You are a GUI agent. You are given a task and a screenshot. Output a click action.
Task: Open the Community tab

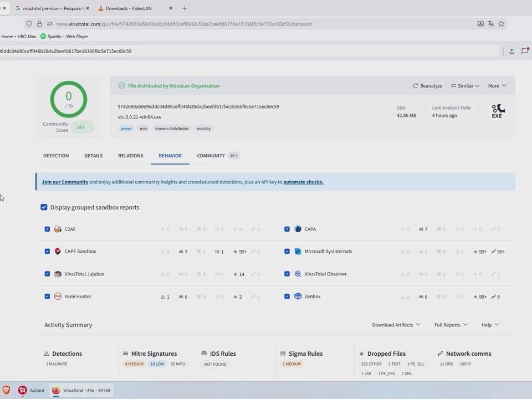coord(211,156)
